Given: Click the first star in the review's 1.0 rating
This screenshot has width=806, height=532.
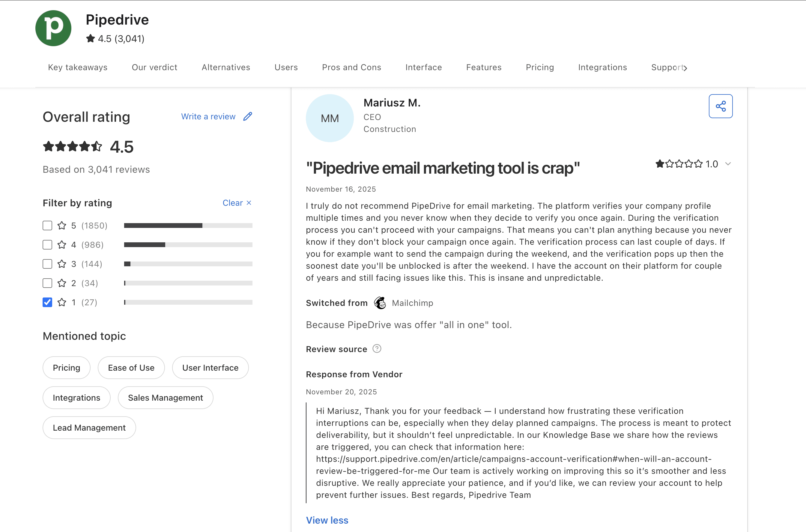Looking at the screenshot, I should pos(659,163).
